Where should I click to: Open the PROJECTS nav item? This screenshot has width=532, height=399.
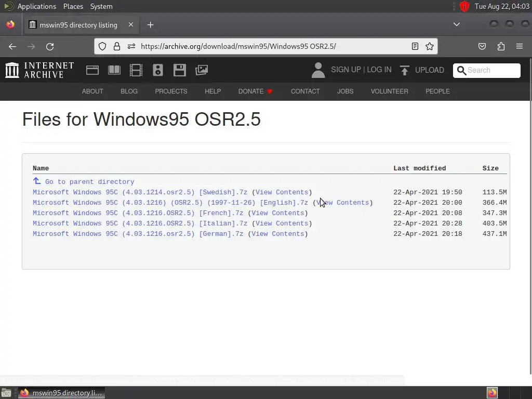point(171,91)
